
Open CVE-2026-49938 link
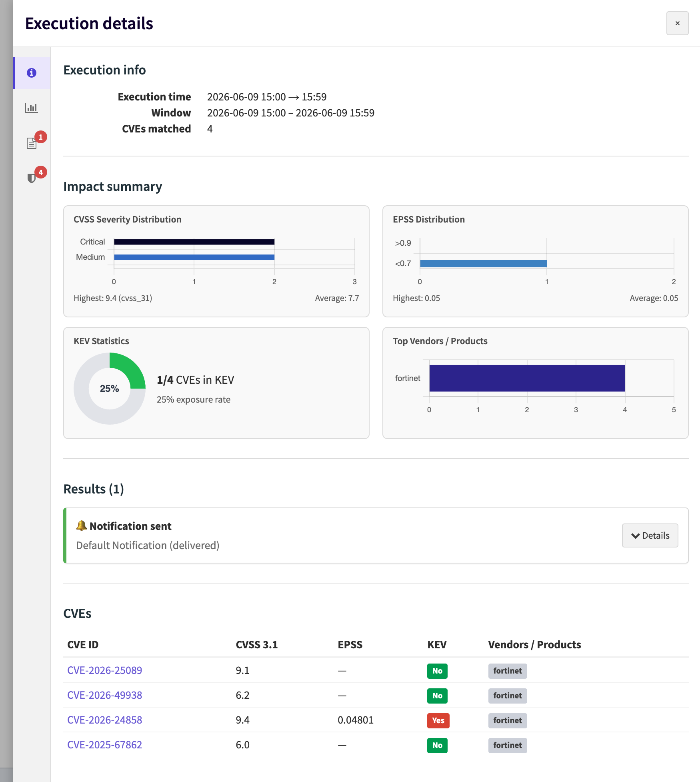pyautogui.click(x=104, y=695)
